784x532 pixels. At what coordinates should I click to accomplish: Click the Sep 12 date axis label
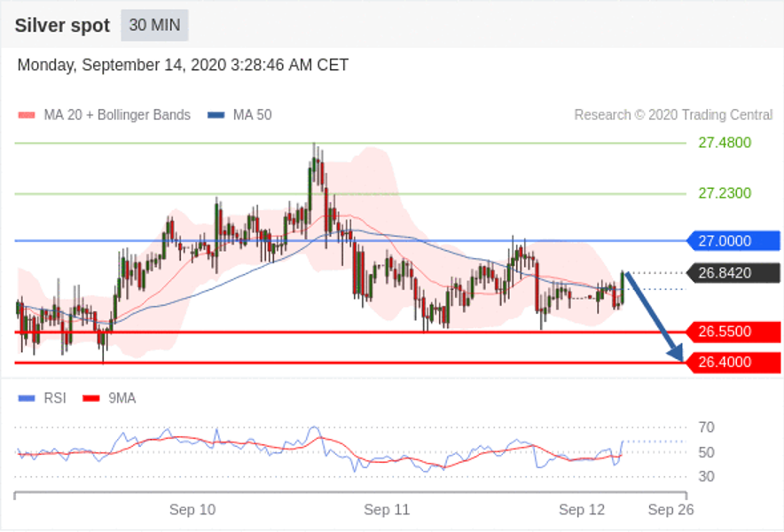tap(582, 510)
